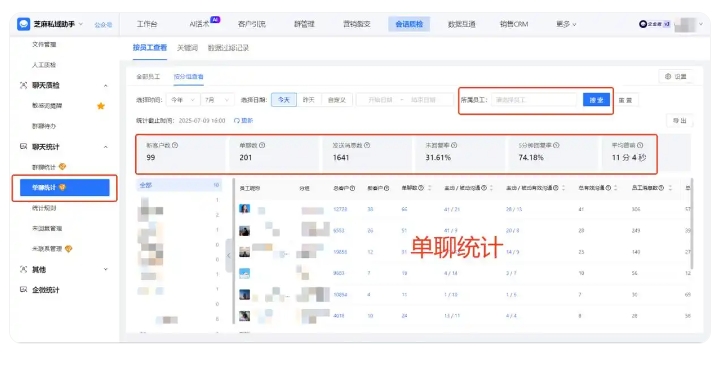Click the help icon beside 发送消息数 card
This screenshot has width=724, height=365.
(x=367, y=145)
